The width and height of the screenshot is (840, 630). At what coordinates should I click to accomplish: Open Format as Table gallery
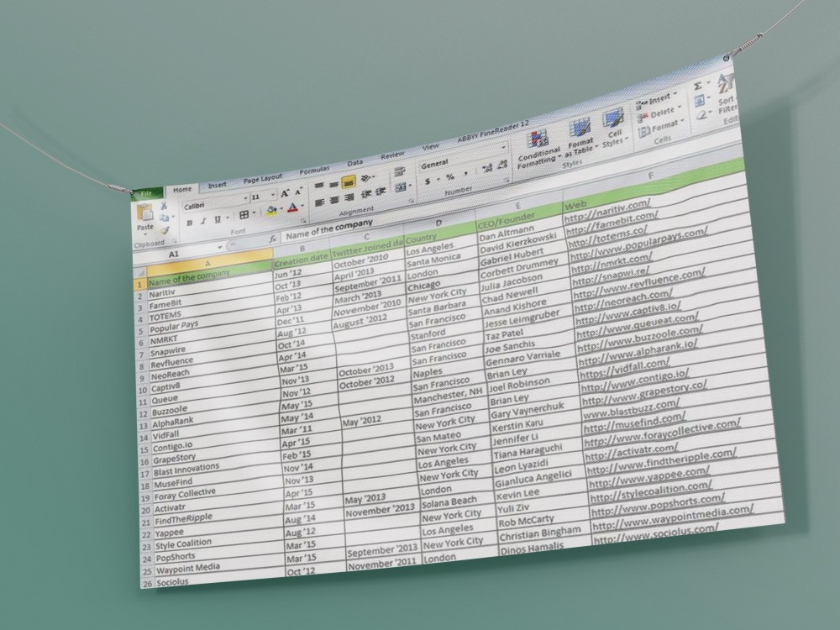point(580,139)
